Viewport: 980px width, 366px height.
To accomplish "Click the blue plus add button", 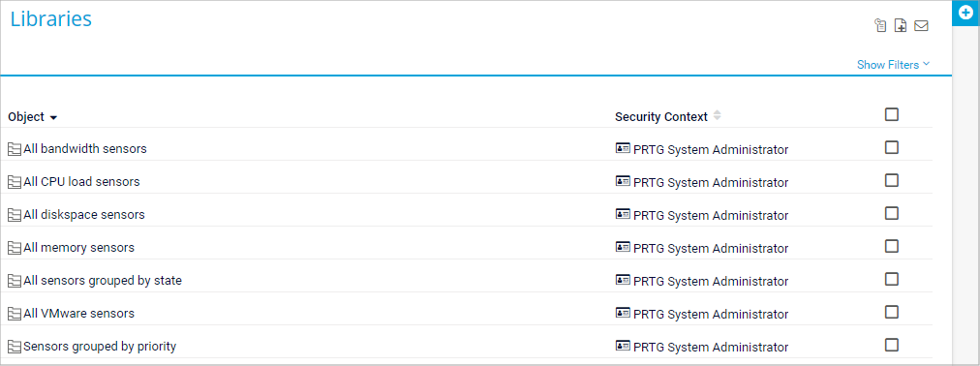I will click(x=965, y=14).
